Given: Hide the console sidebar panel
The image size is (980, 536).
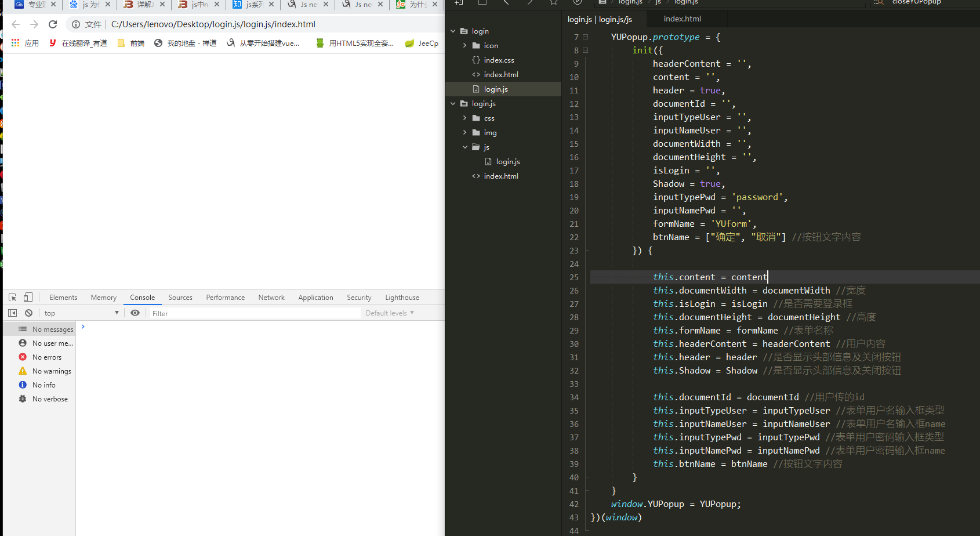Looking at the screenshot, I should (12, 313).
